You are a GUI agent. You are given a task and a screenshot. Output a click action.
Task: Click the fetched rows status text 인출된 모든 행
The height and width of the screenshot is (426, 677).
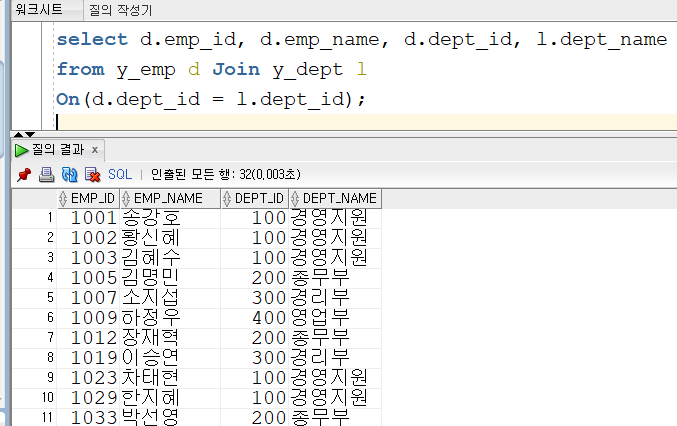tap(225, 174)
